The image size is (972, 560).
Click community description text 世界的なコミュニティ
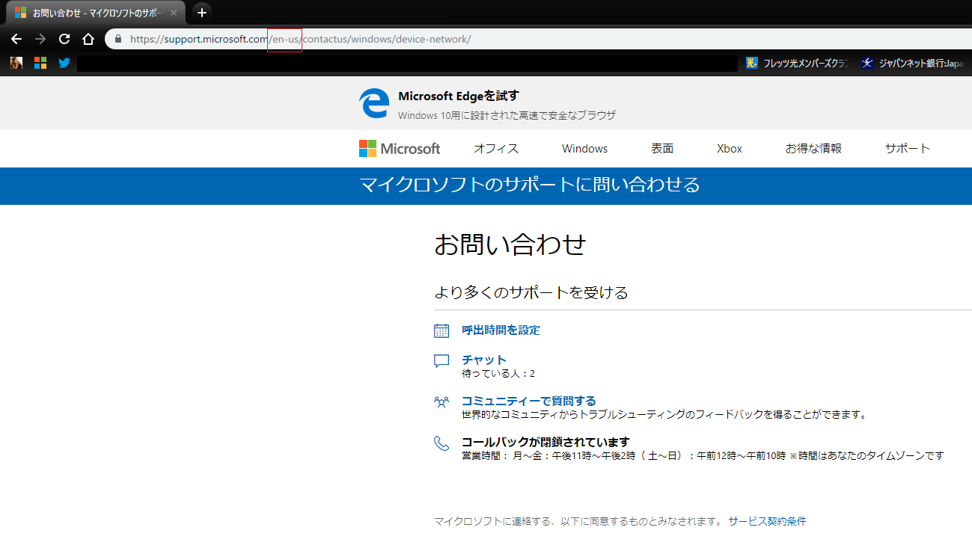[664, 414]
